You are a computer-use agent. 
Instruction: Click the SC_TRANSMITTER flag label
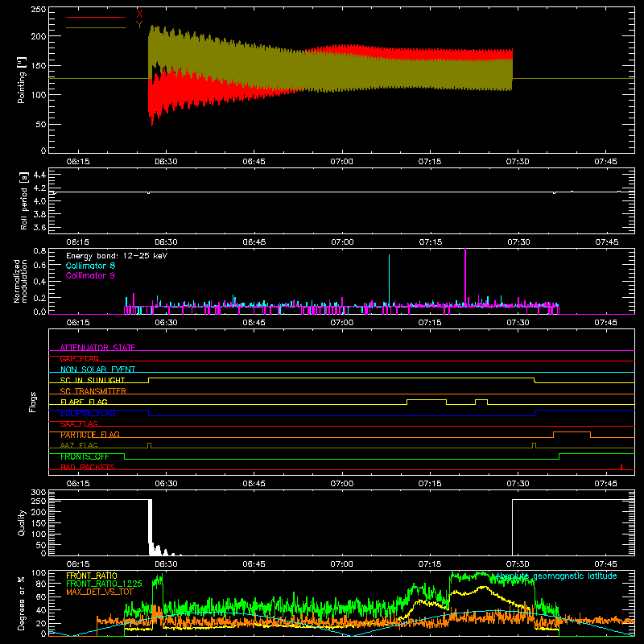[x=93, y=391]
